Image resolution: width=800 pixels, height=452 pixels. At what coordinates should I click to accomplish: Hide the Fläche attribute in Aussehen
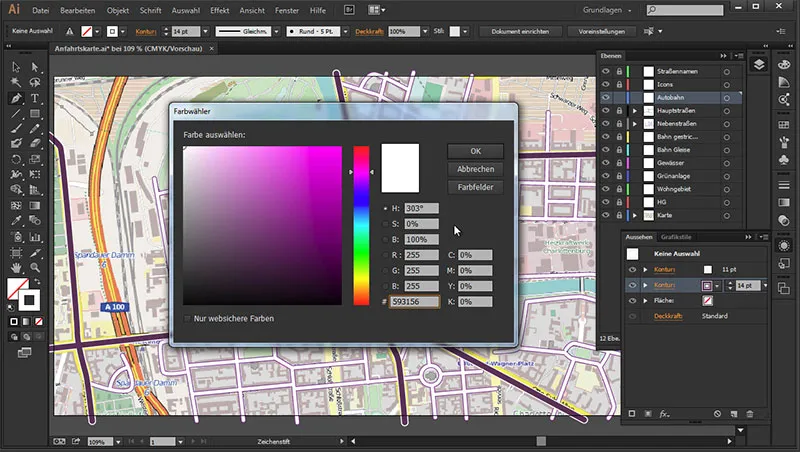(x=632, y=300)
